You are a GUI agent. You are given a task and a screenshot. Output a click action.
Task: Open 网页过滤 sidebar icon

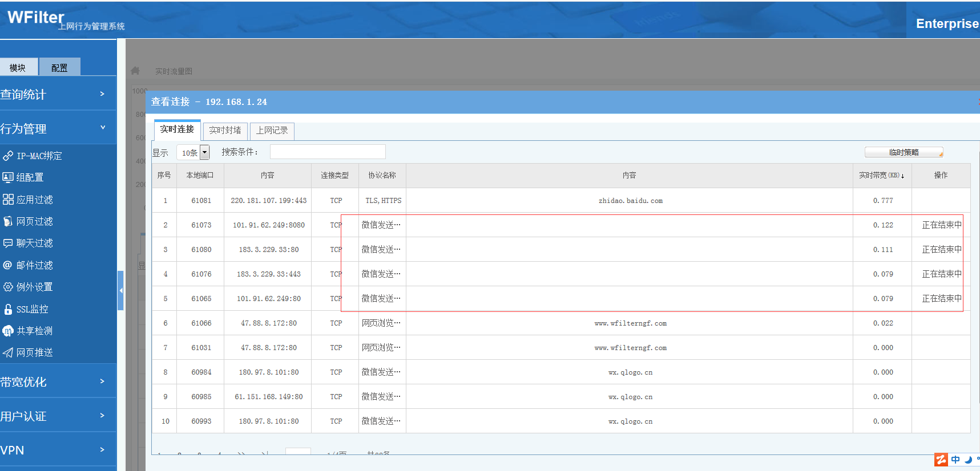tap(8, 221)
